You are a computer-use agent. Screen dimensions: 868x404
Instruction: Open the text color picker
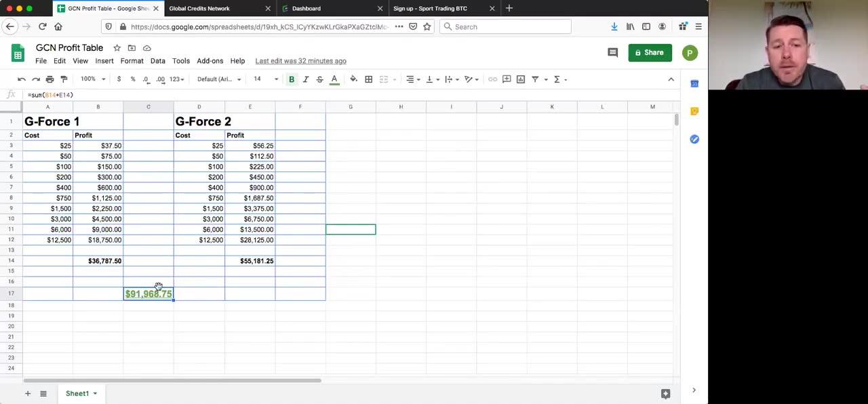[x=334, y=79]
